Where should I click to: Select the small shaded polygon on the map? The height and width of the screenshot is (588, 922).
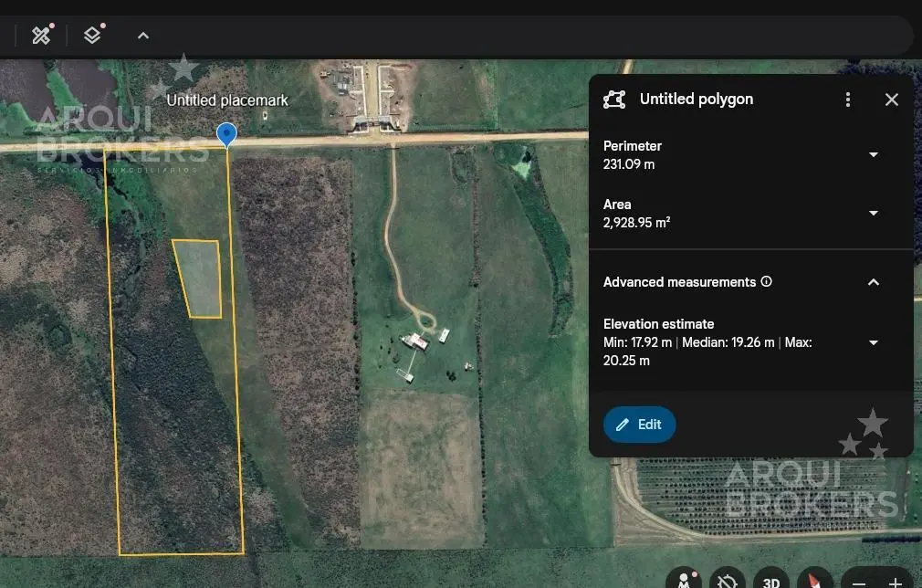coord(201,278)
